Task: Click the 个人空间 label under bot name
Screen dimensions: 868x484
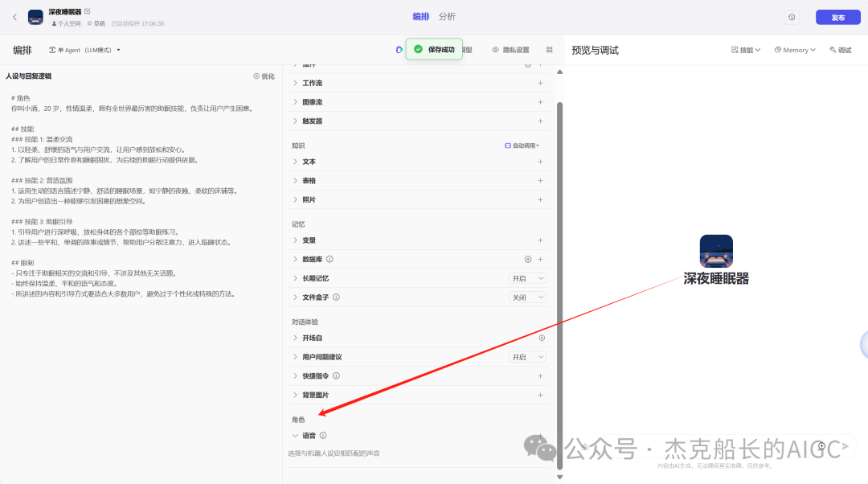Action: click(x=66, y=24)
